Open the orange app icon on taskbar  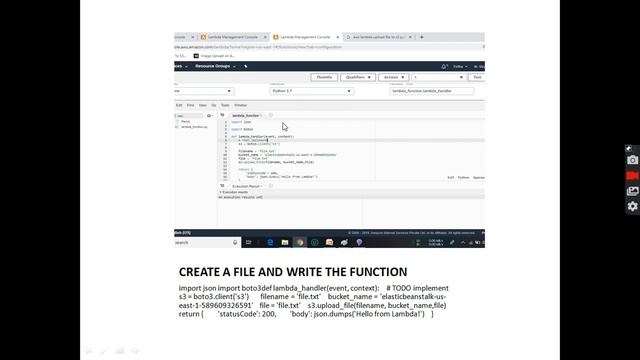[329, 242]
